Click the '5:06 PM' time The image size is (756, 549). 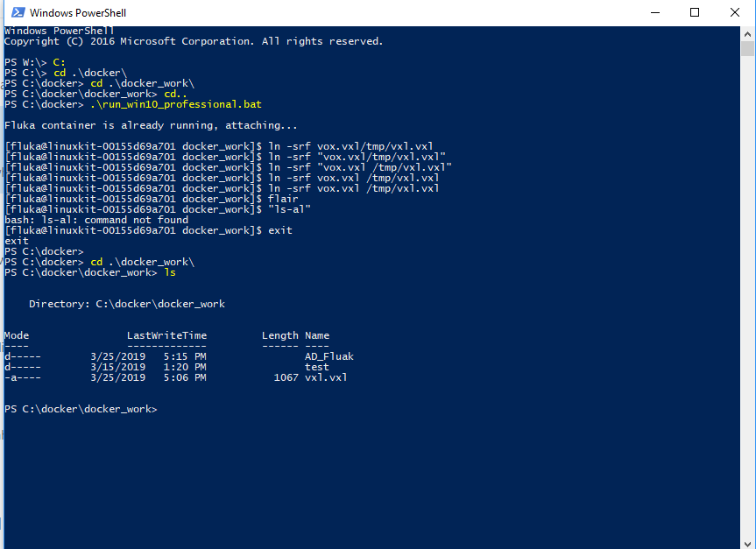pyautogui.click(x=185, y=377)
